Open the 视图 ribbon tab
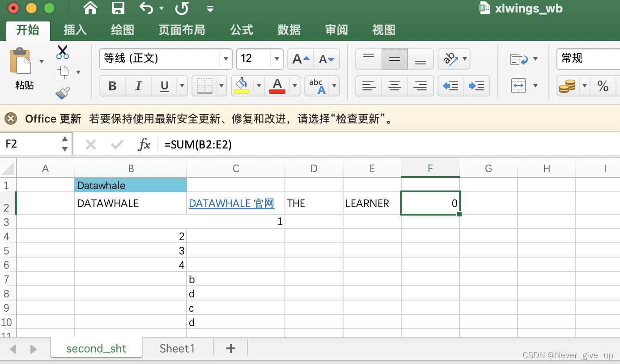The height and width of the screenshot is (364, 620). [x=384, y=30]
